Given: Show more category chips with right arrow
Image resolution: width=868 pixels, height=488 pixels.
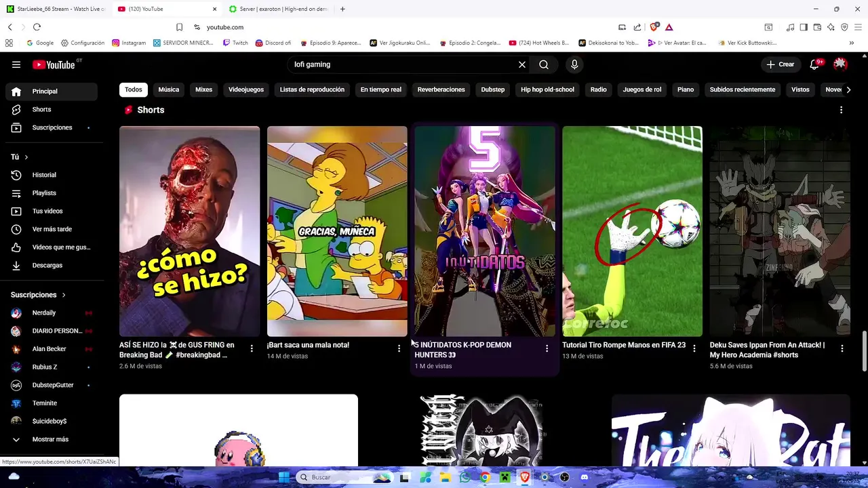Looking at the screenshot, I should (x=848, y=89).
